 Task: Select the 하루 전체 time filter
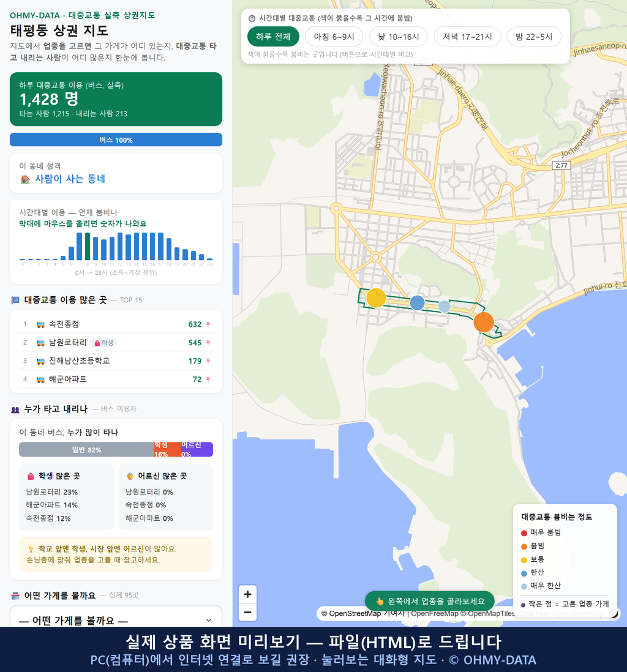(273, 37)
